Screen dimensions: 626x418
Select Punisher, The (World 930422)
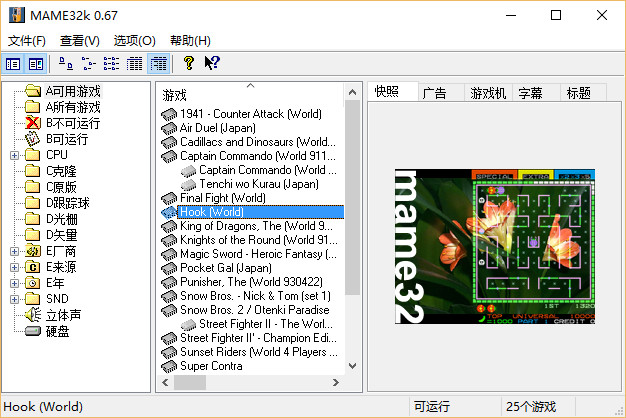click(x=252, y=282)
